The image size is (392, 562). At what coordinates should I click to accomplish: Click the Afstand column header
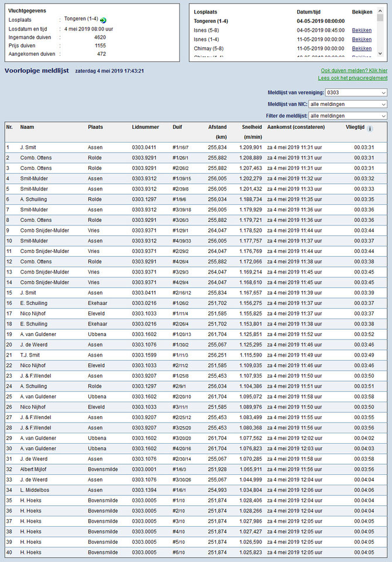(x=218, y=127)
